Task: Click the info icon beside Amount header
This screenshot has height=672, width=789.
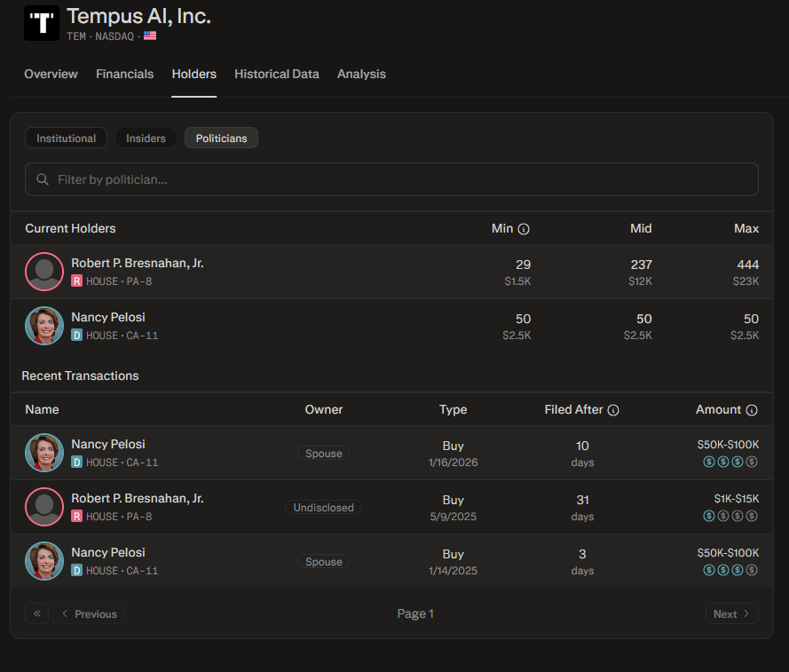Action: coord(752,410)
